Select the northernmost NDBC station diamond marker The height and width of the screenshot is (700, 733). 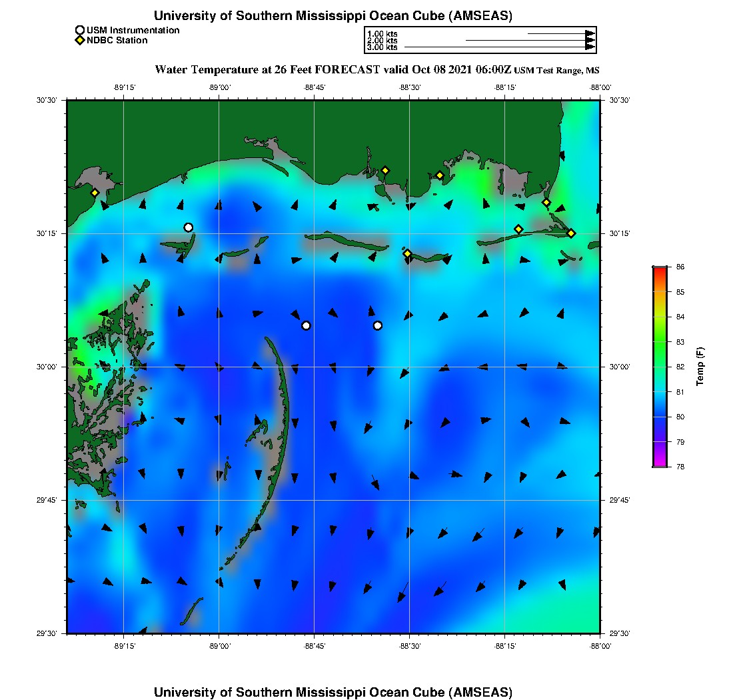385,170
